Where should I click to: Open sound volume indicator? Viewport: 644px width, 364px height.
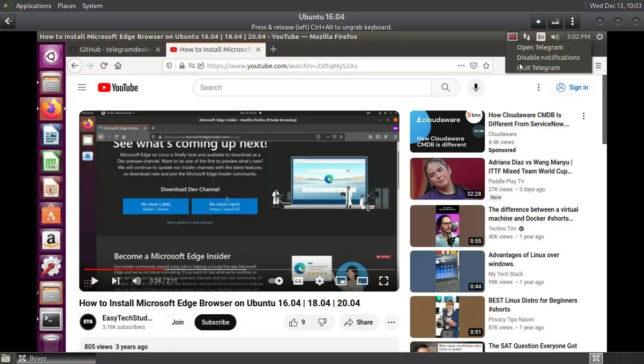pyautogui.click(x=555, y=36)
